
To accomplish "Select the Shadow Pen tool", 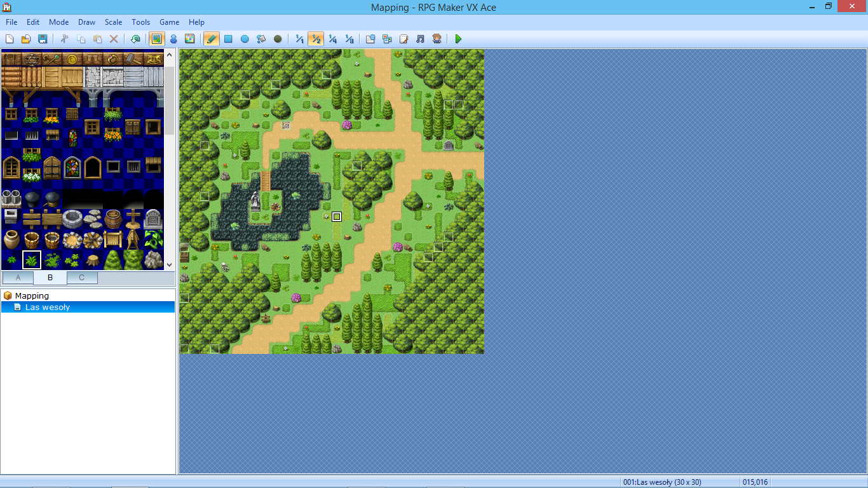I will pyautogui.click(x=278, y=39).
